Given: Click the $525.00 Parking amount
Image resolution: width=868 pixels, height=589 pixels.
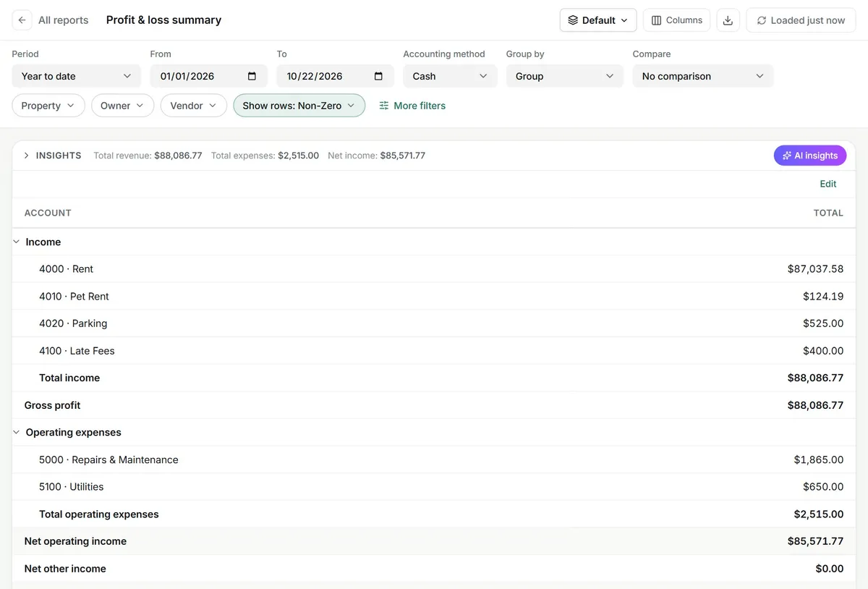Looking at the screenshot, I should point(823,323).
